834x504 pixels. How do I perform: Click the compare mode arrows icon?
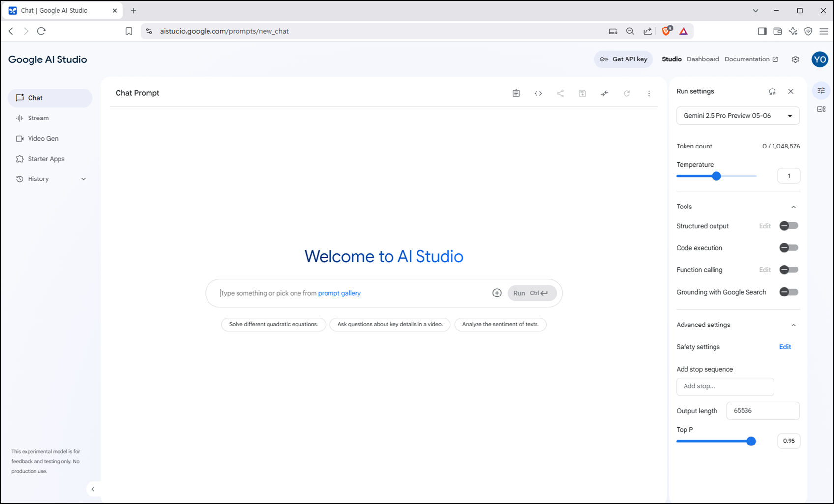tap(604, 93)
